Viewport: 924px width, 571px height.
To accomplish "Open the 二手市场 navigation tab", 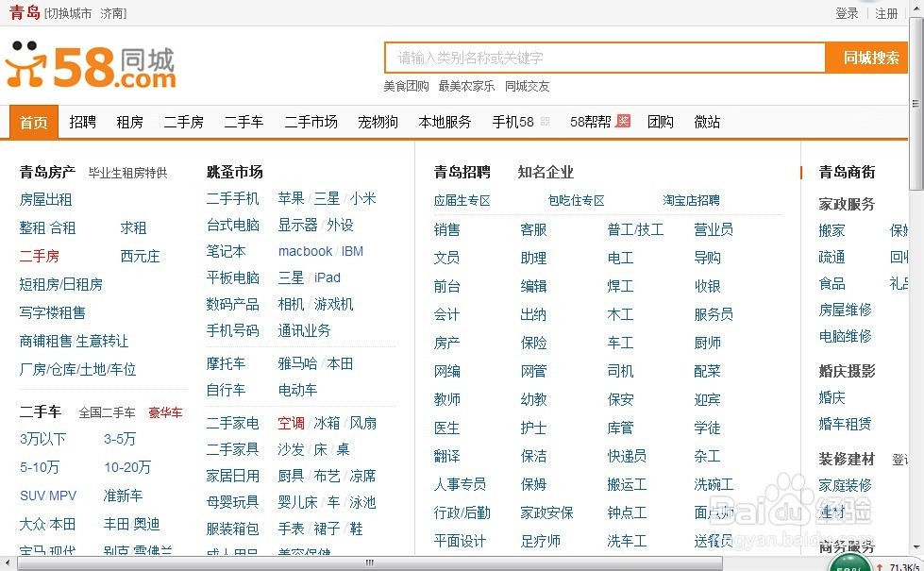I will pyautogui.click(x=311, y=122).
